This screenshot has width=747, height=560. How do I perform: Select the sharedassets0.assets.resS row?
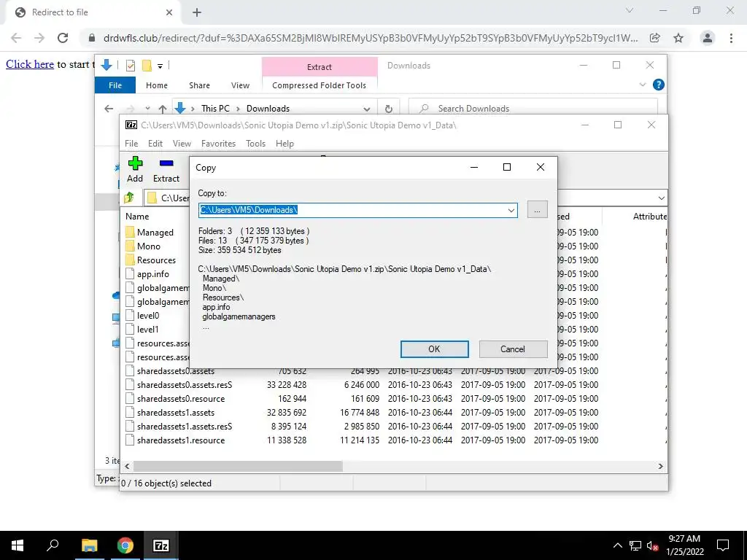pyautogui.click(x=393, y=385)
